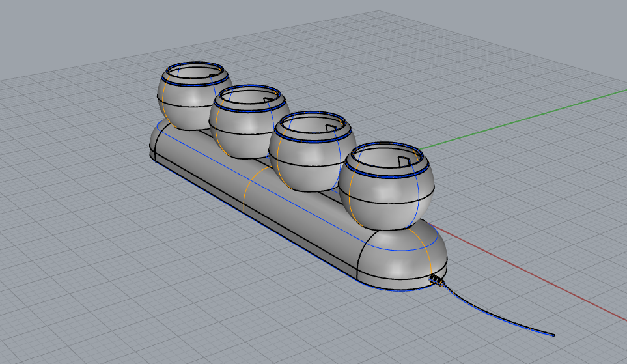Click the rectangular notch inside the nearest bowl
Image resolution: width=627 pixels, height=364 pixels.
(x=404, y=160)
